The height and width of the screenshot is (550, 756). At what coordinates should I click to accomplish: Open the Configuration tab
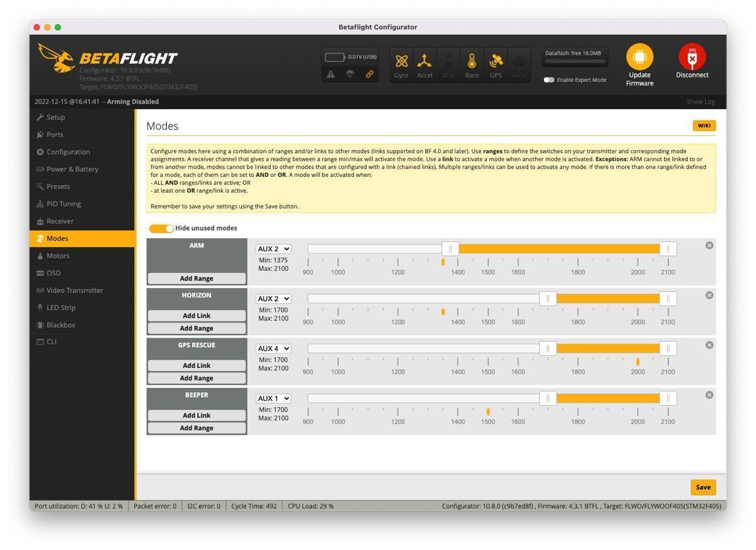82,152
